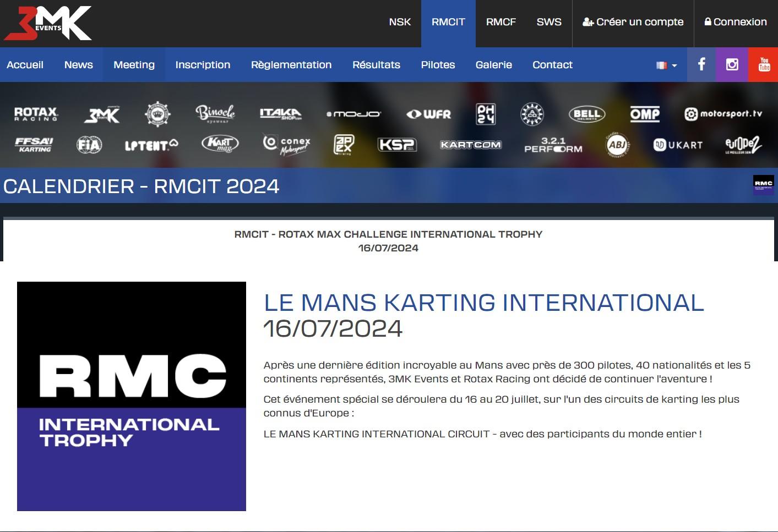The height and width of the screenshot is (532, 778).
Task: Click the LPTENT sponsor logo
Action: click(x=151, y=145)
